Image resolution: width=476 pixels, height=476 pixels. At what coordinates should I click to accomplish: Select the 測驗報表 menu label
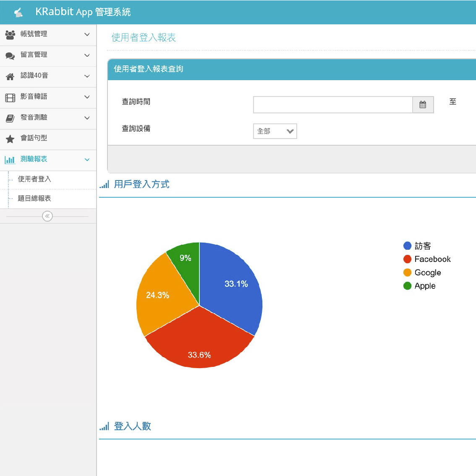(x=34, y=159)
